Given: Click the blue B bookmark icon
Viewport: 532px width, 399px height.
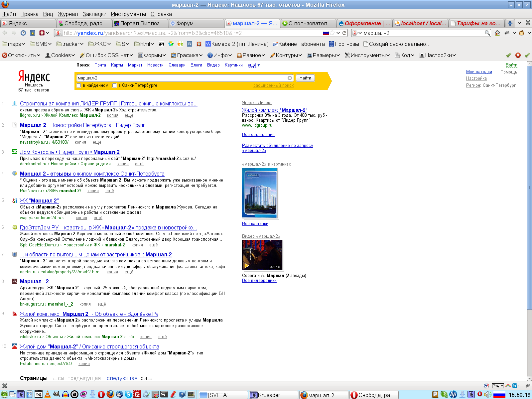Looking at the screenshot, I should 190,44.
